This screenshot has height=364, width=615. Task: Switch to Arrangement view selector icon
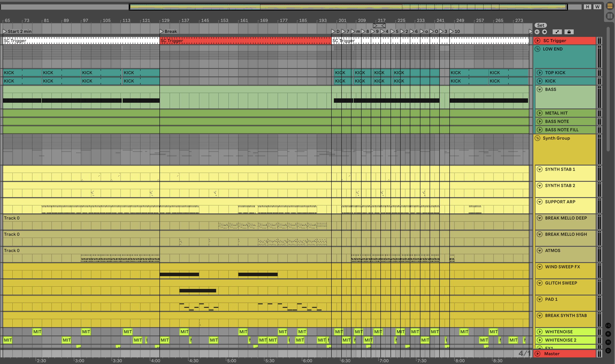[x=610, y=6]
